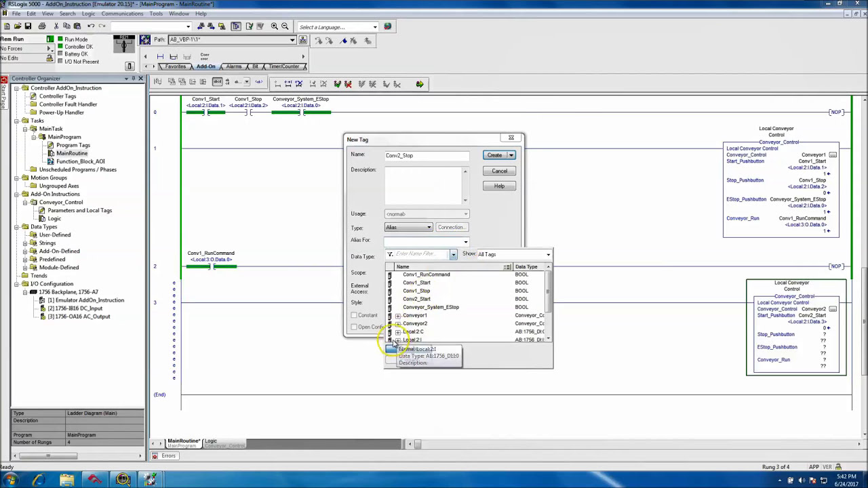Click the Zoom Out magnifier icon

285,26
